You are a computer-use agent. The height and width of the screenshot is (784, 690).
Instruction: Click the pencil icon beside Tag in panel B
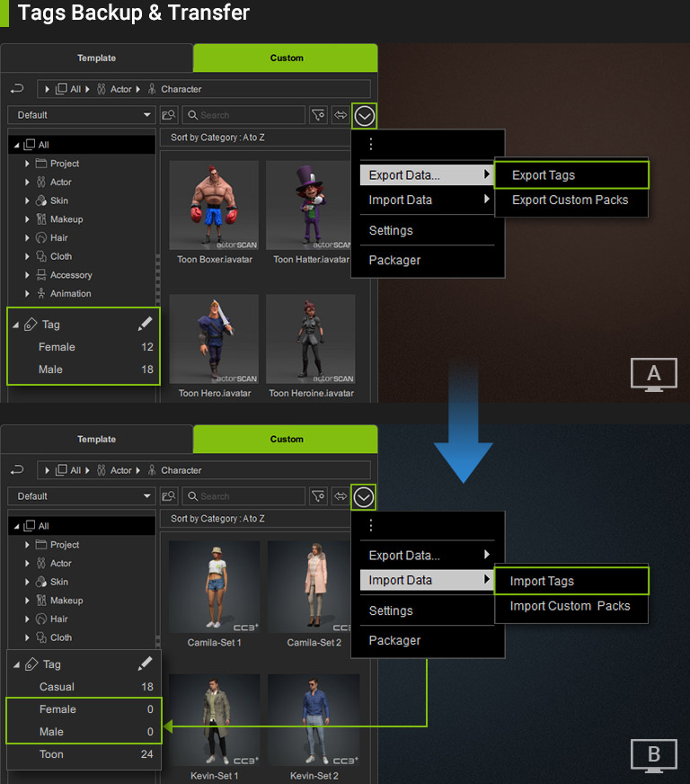point(146,664)
